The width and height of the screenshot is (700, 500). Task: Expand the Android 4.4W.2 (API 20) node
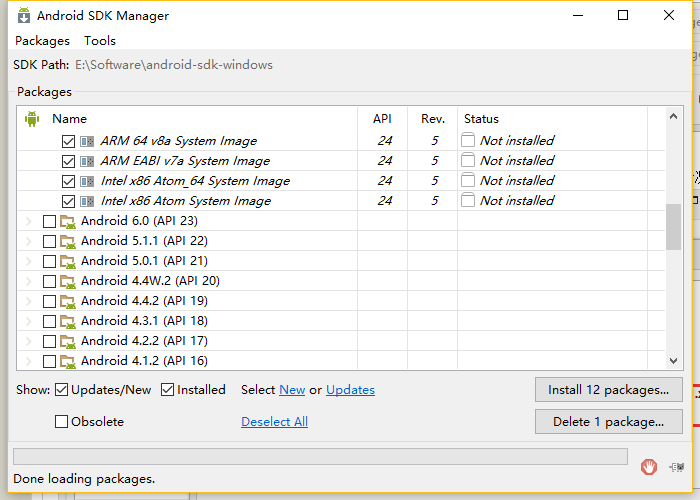(x=29, y=281)
